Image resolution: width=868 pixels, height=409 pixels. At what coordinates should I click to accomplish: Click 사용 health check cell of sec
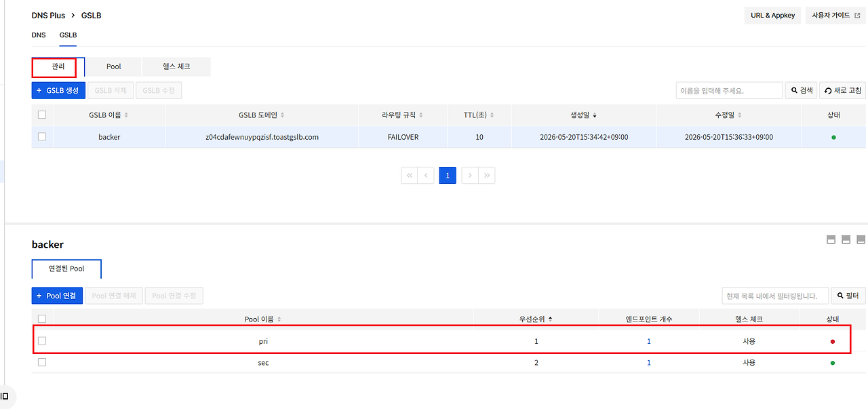749,363
